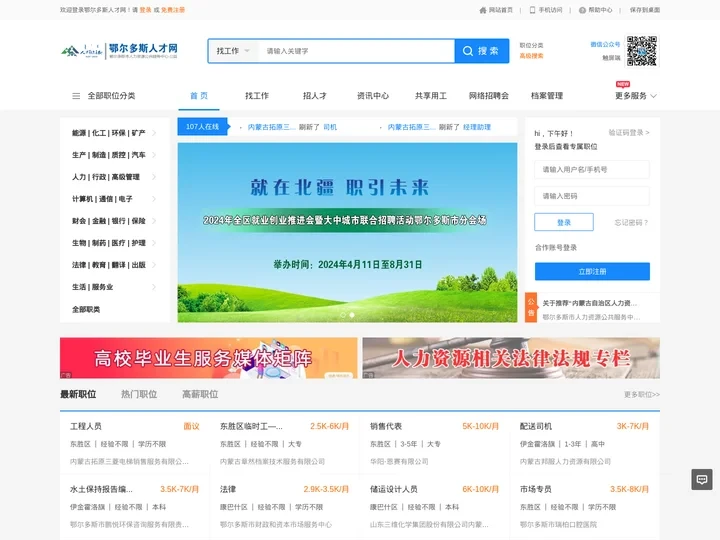The height and width of the screenshot is (540, 720).
Task: Expand 人力|行政|高级管理 category arrow
Action: [154, 177]
